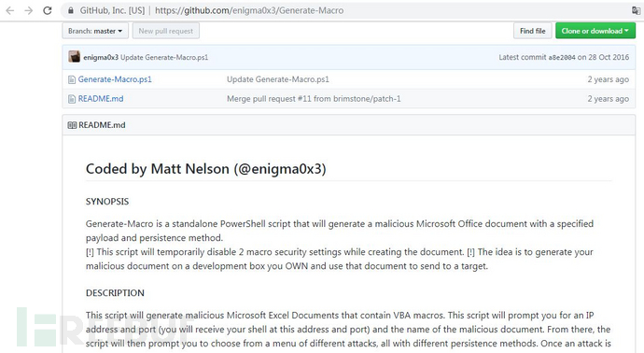This screenshot has height=353, width=644.
Task: Click the book icon beside README.md header
Action: [72, 125]
